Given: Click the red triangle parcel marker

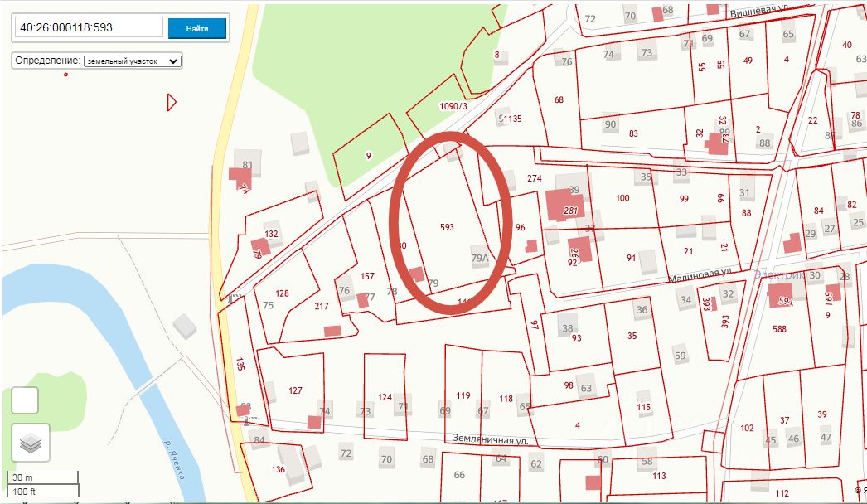Looking at the screenshot, I should pyautogui.click(x=172, y=102).
